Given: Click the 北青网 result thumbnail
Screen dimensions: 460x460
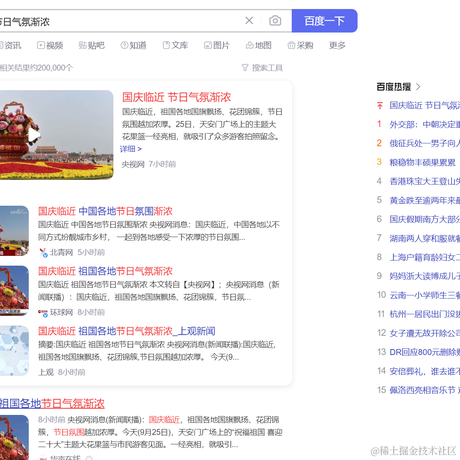Looking at the screenshot, I should pyautogui.click(x=14, y=231).
